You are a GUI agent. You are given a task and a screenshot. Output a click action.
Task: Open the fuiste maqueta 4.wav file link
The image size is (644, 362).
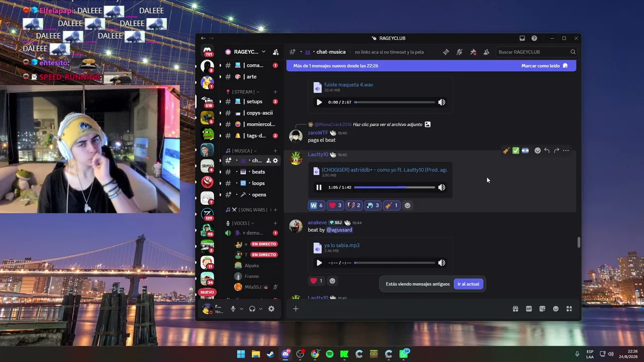[349, 84]
